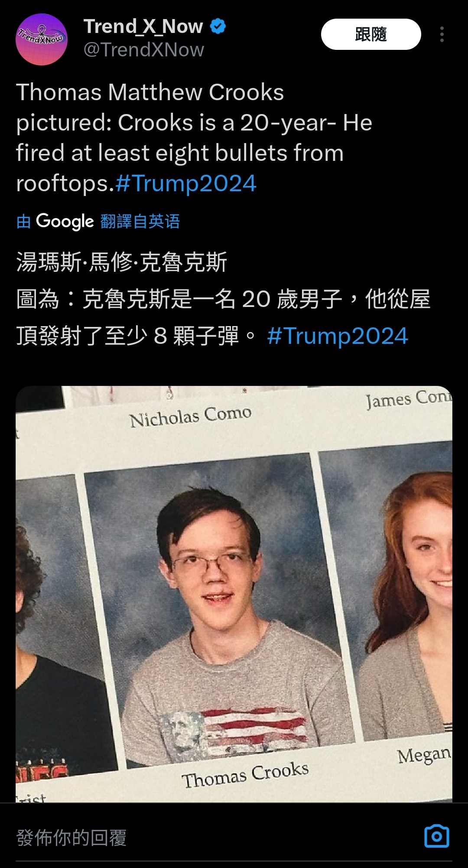Open the Trend_X_Now profile avatar
This screenshot has width=468, height=868.
tap(42, 39)
